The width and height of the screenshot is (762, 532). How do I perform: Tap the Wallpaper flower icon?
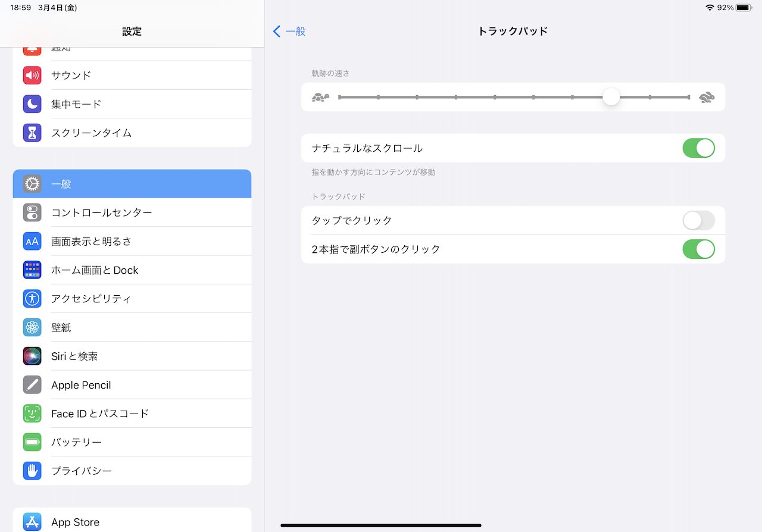32,327
